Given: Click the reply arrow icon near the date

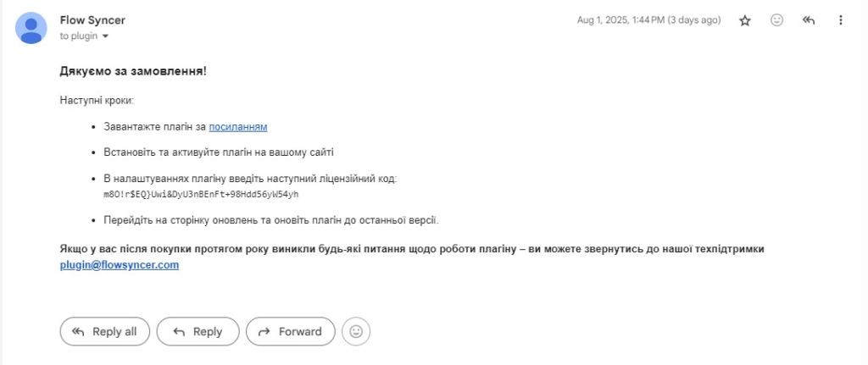Looking at the screenshot, I should point(808,20).
